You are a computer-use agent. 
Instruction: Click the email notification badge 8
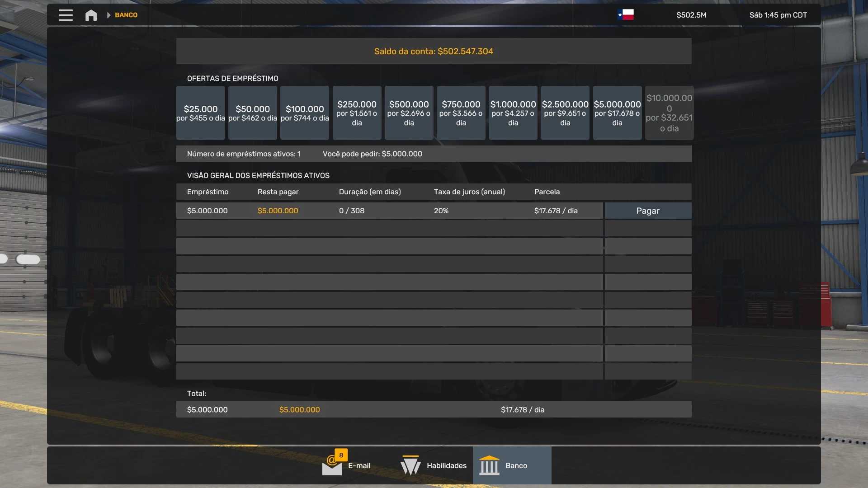(x=341, y=455)
